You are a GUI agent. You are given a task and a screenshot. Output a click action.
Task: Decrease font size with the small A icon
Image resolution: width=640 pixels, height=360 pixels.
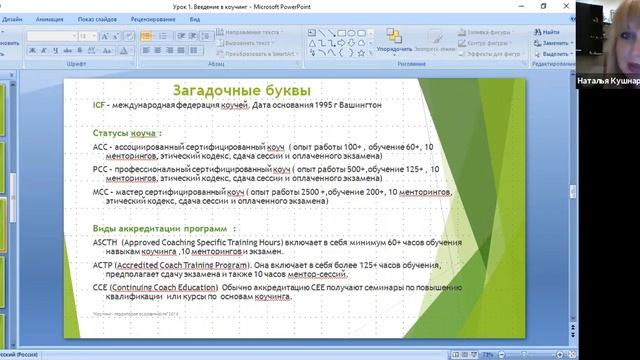click(x=116, y=36)
